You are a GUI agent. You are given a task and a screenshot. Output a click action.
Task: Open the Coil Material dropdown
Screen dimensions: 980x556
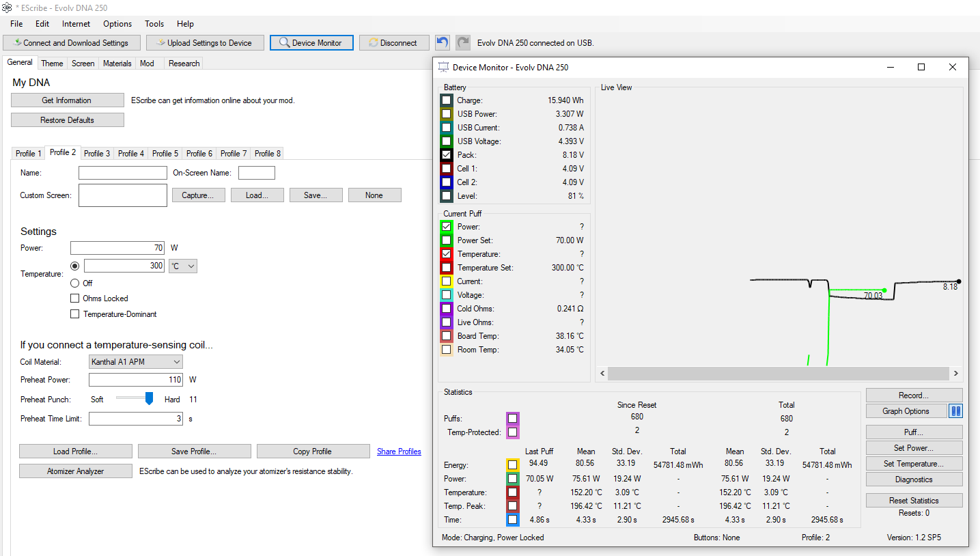coord(136,361)
